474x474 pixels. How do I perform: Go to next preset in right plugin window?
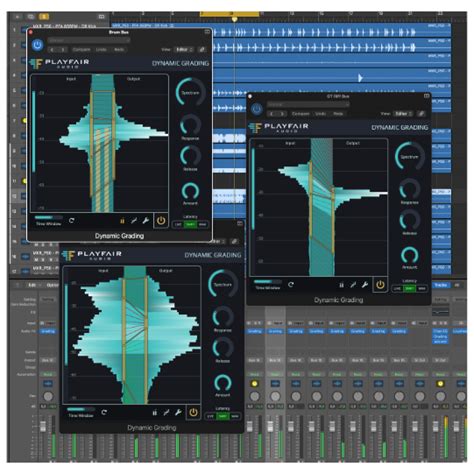click(282, 114)
